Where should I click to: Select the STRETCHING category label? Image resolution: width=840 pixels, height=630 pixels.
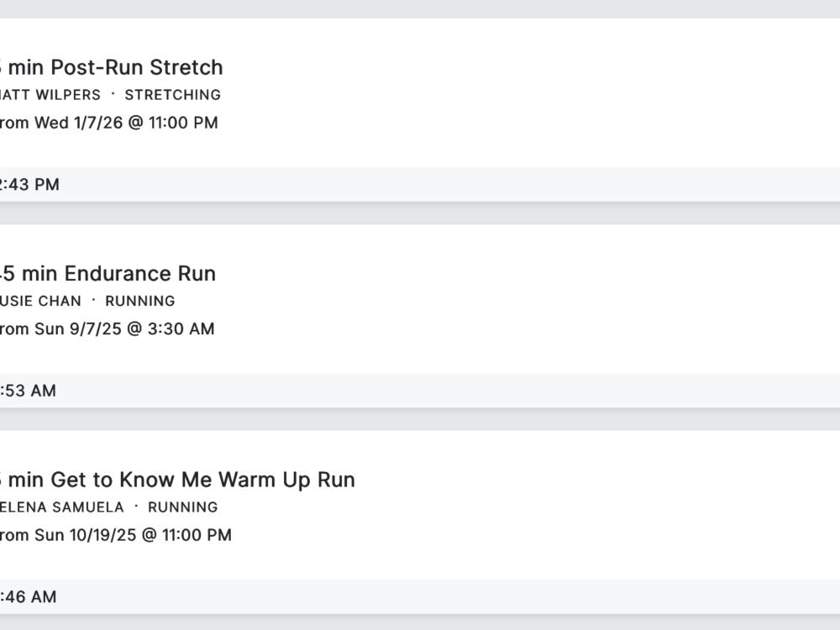coord(172,95)
